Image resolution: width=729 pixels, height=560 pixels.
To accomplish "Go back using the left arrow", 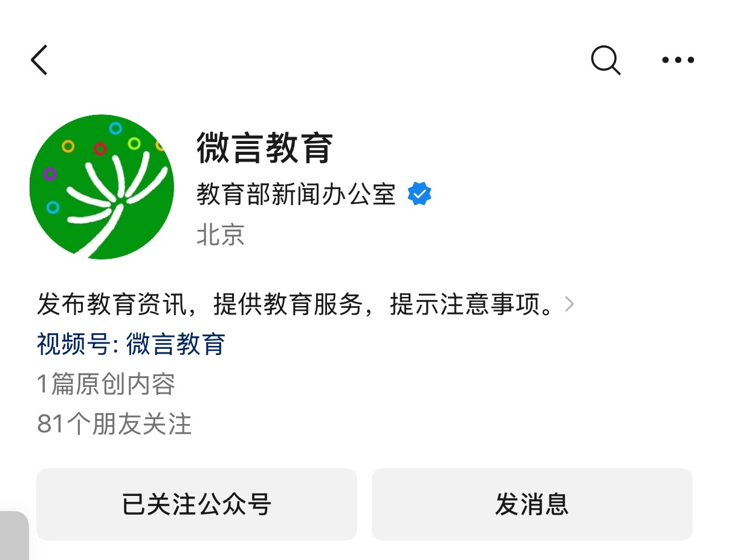I will point(39,60).
